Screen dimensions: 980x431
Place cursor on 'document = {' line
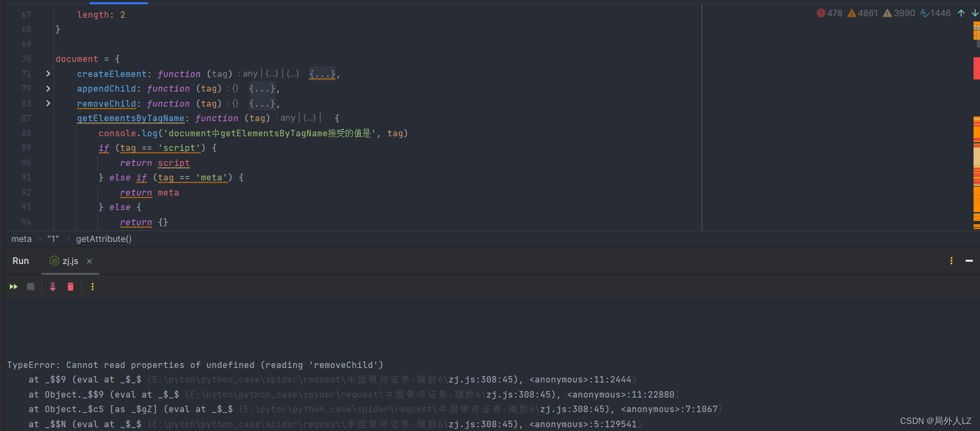tap(88, 59)
